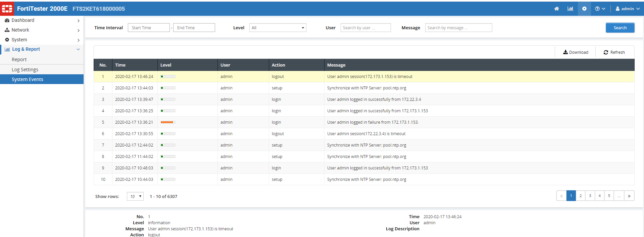This screenshot has height=237, width=644.
Task: Click the Search by user field
Action: pos(366,28)
